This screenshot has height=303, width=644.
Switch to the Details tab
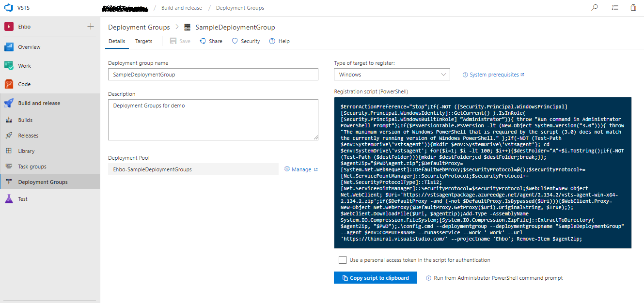coord(117,41)
